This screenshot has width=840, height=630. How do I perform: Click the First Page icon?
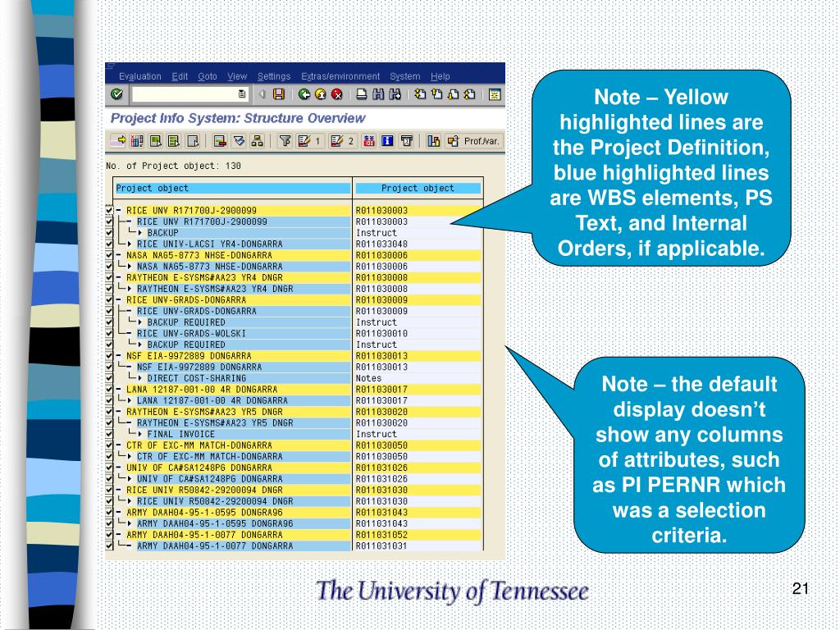420,94
